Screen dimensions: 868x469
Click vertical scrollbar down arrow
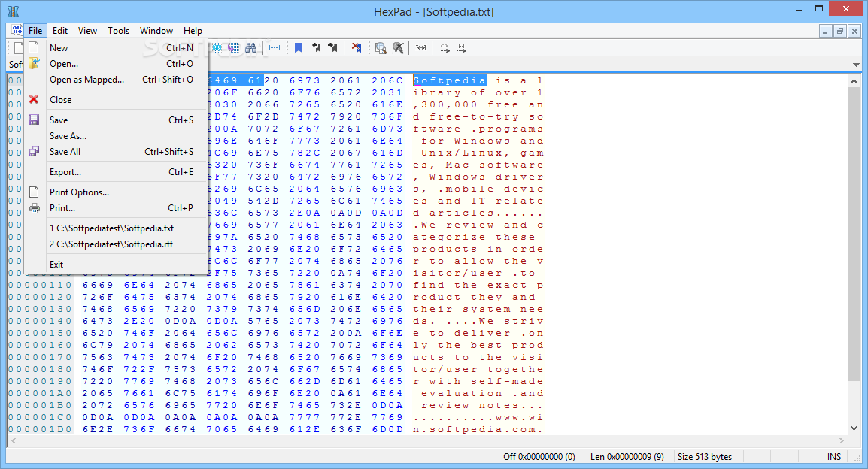coord(854,428)
